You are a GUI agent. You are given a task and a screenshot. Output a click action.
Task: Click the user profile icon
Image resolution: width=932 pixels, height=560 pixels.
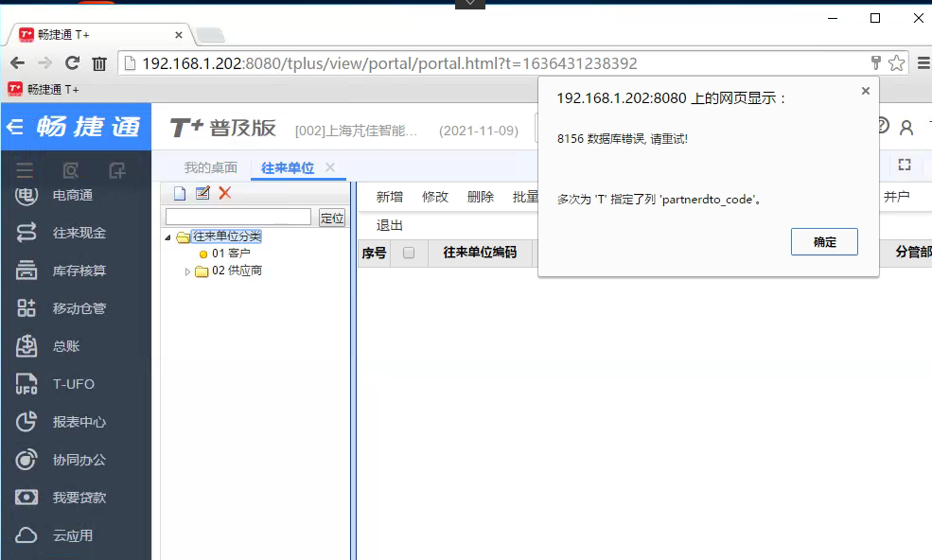906,127
